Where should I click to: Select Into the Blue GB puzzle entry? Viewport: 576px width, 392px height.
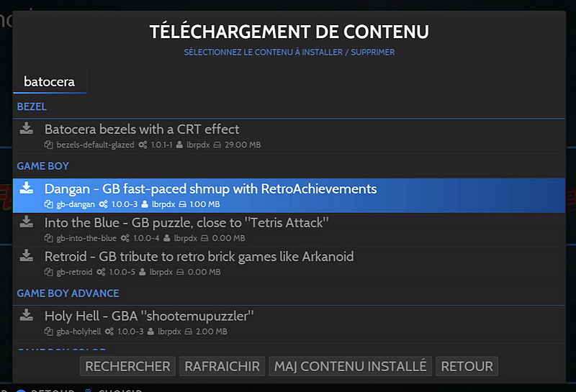click(x=289, y=229)
